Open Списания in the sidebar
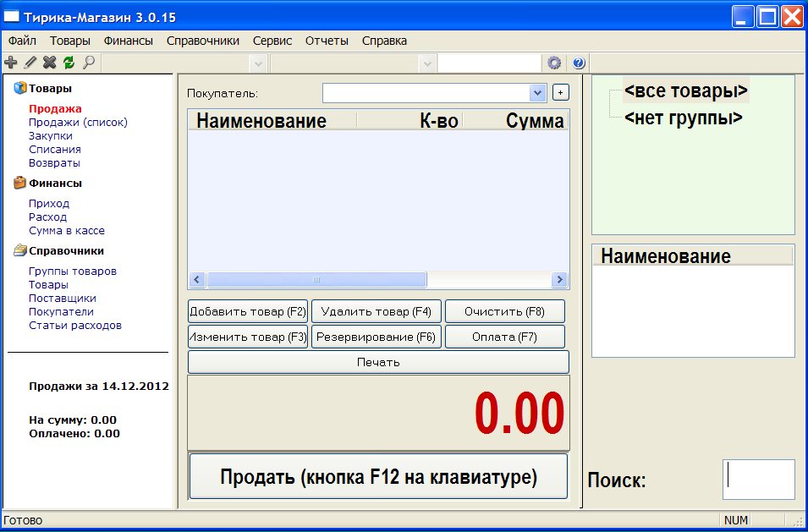Screen dimensions: 808x532 click(x=55, y=150)
